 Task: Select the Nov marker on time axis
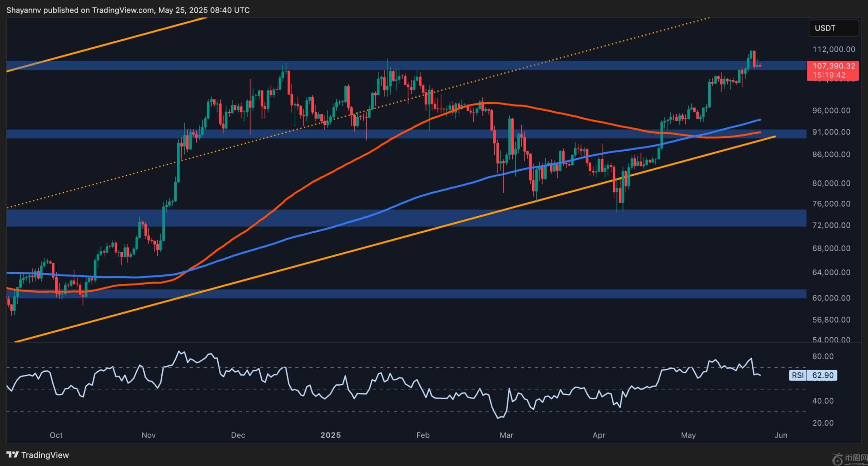pos(149,435)
